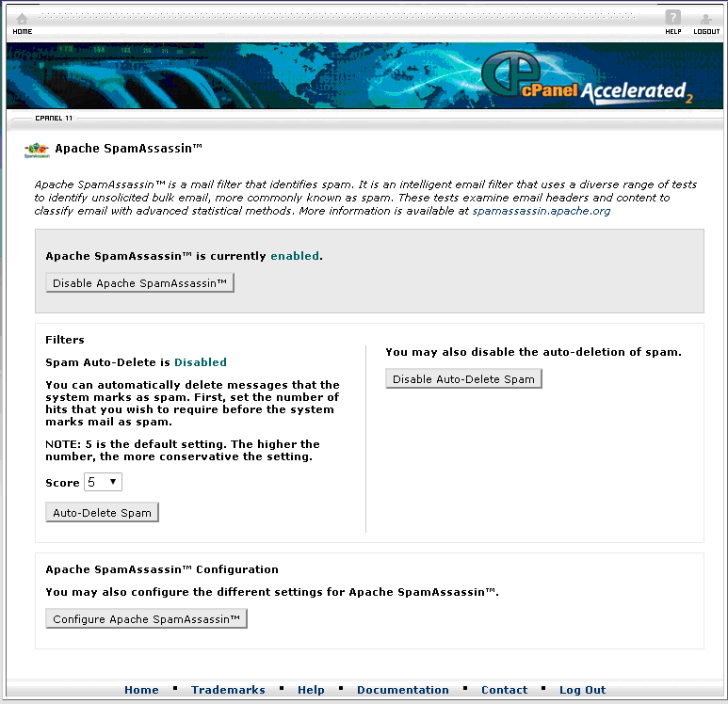Click Disable Auto-Delete Spam button

point(463,379)
